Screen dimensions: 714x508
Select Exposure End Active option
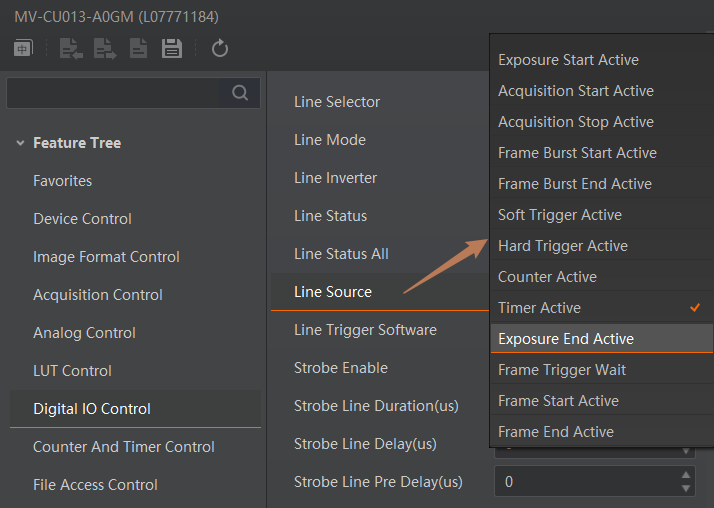click(x=566, y=339)
